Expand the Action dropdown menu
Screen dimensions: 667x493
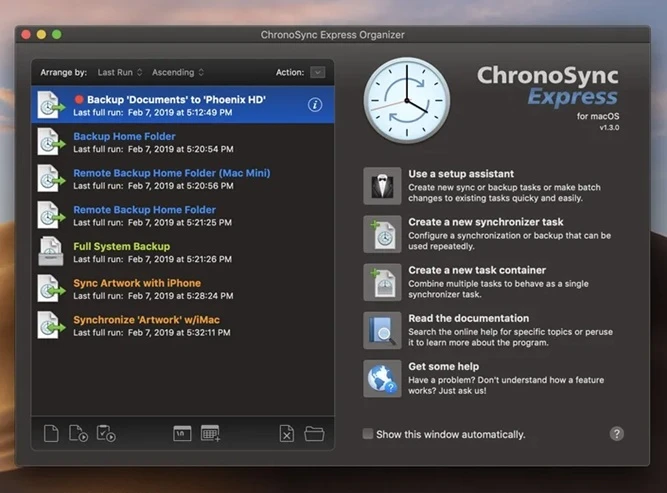click(317, 72)
